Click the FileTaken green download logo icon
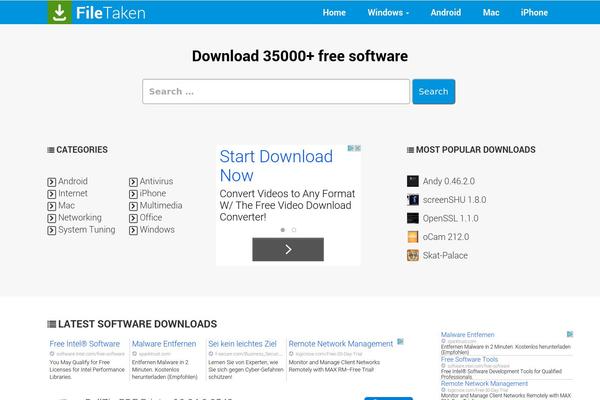 tap(60, 12)
